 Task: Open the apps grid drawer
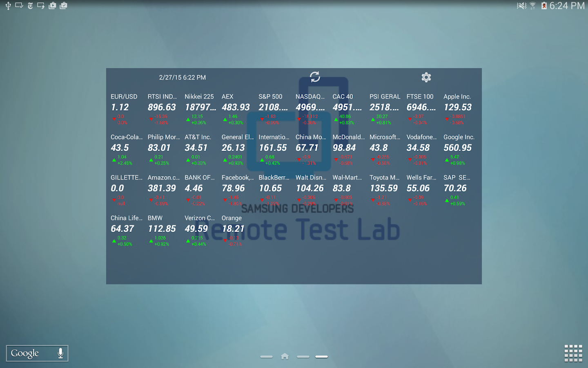coord(573,353)
